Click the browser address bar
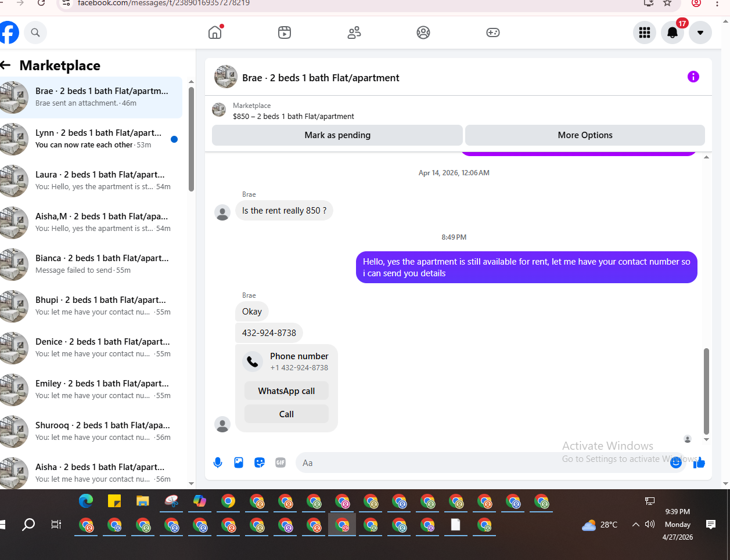 click(348, 3)
